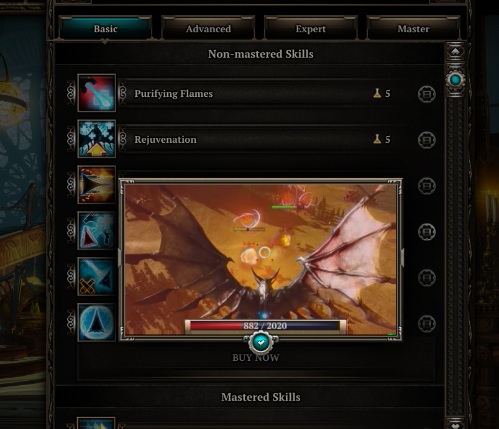This screenshot has width=499, height=429.
Task: Open the Expert skills tab
Action: (x=311, y=29)
